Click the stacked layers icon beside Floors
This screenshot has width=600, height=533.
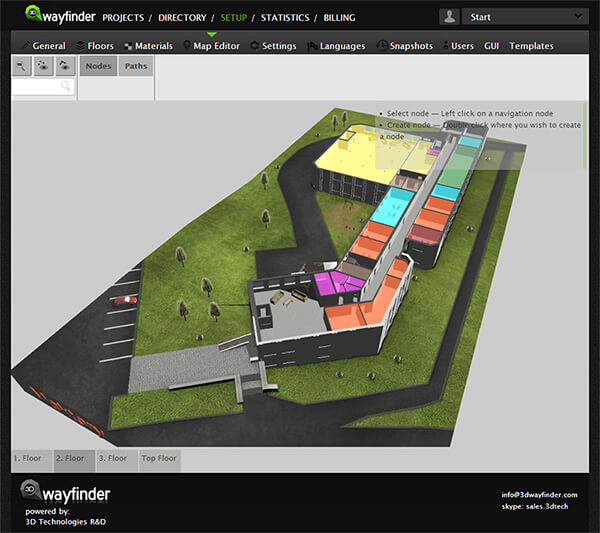pos(80,46)
